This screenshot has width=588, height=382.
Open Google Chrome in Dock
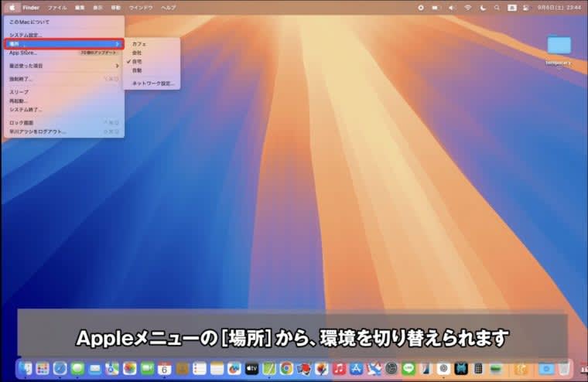click(286, 369)
